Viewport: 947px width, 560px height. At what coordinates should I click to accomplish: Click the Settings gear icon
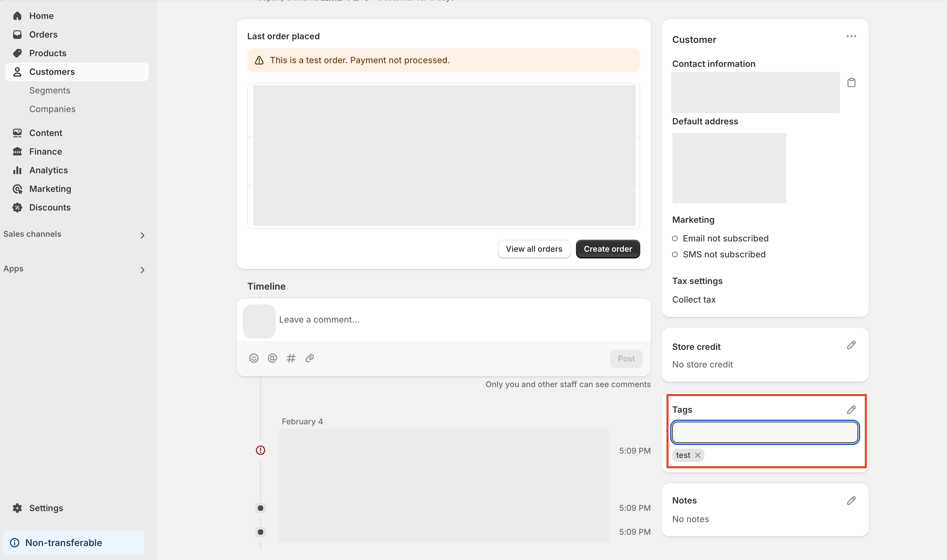17,508
